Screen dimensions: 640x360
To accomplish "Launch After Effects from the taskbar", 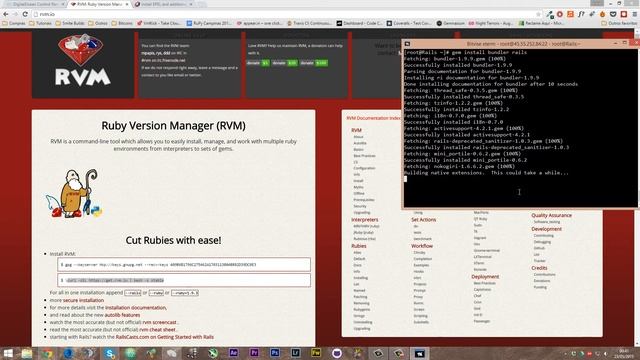I will [x=233, y=353].
